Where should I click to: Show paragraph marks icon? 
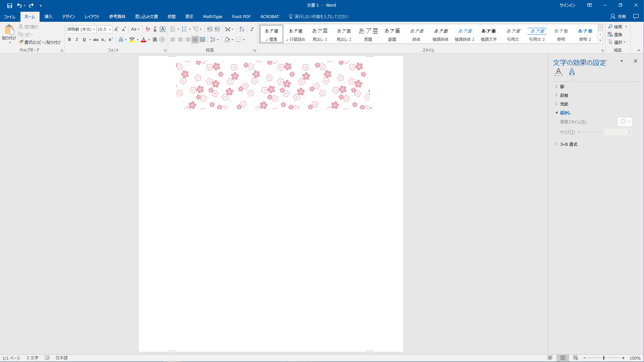click(x=252, y=29)
